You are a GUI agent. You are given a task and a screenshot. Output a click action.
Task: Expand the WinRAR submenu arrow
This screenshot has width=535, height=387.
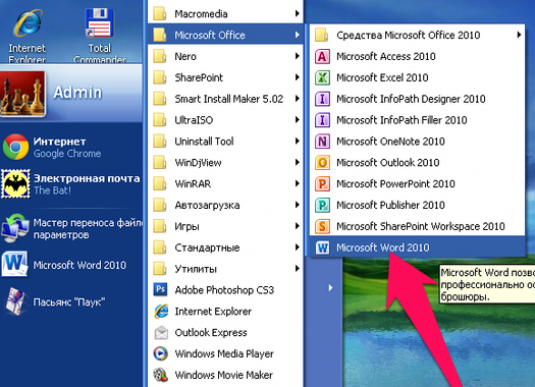click(297, 184)
